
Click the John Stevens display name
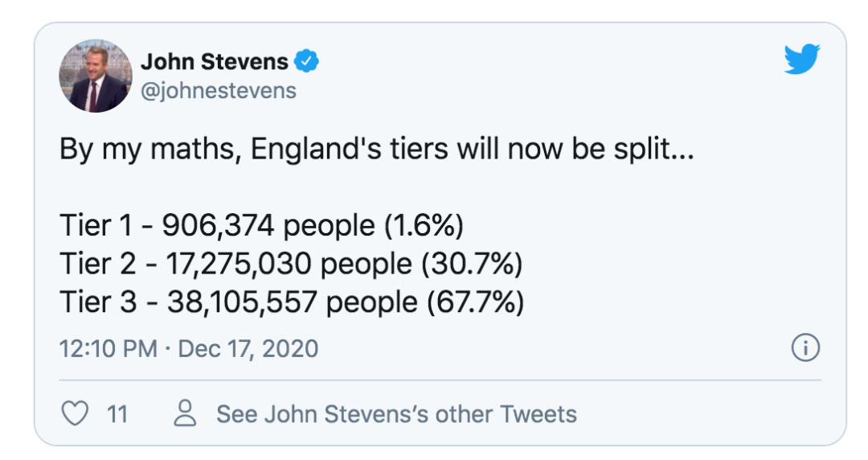(x=214, y=61)
